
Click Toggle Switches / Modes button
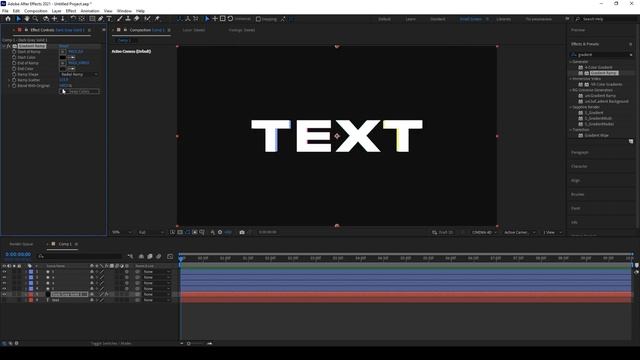[x=111, y=343]
